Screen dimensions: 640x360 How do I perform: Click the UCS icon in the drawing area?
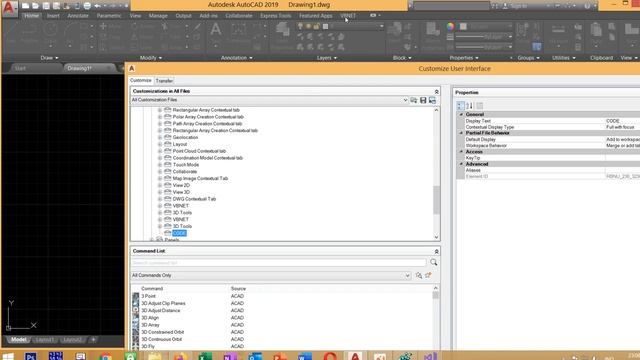click(22, 315)
